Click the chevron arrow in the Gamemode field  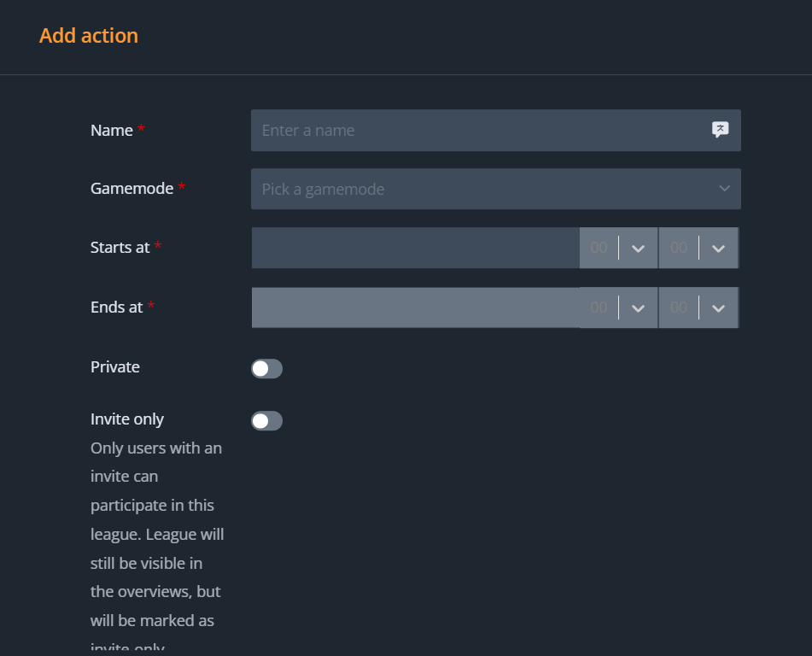[x=724, y=189]
